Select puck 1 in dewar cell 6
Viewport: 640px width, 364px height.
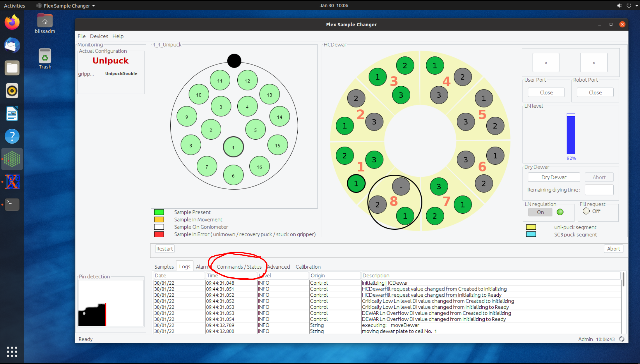[495, 156]
